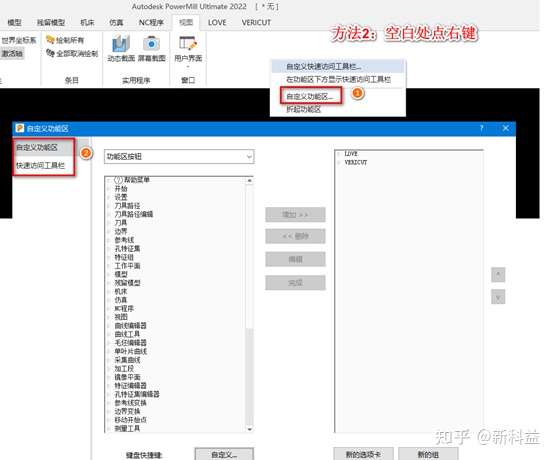This screenshot has height=460, width=554.
Task: Select the 刀具 row in commands list
Action: pyautogui.click(x=120, y=223)
